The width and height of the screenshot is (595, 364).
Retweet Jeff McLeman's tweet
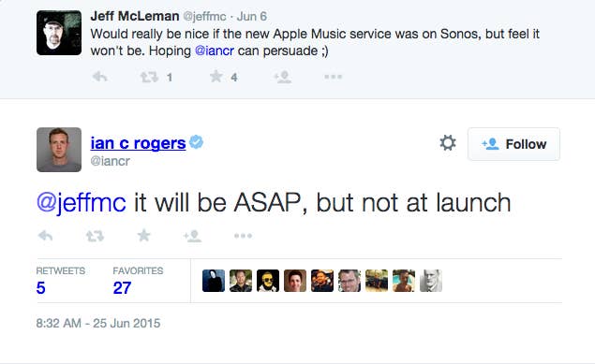[149, 78]
